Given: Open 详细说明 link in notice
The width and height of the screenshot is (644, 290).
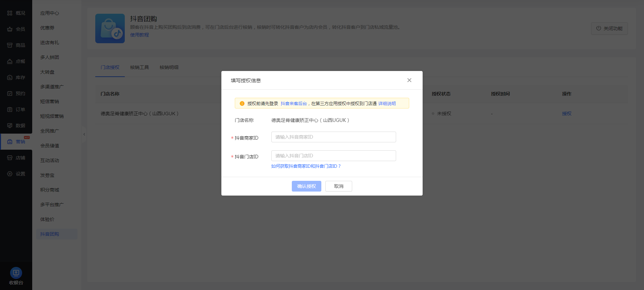Looking at the screenshot, I should tap(387, 103).
